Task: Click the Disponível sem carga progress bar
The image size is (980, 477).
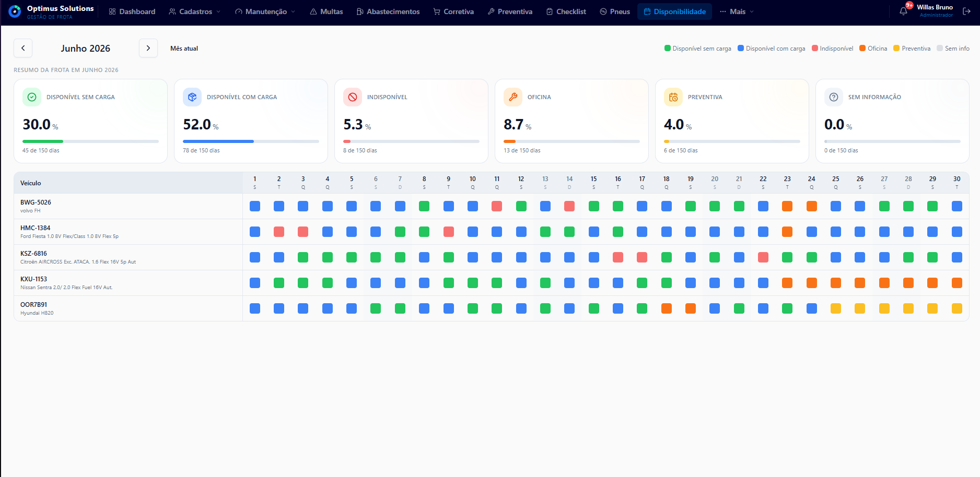Action: pos(90,141)
